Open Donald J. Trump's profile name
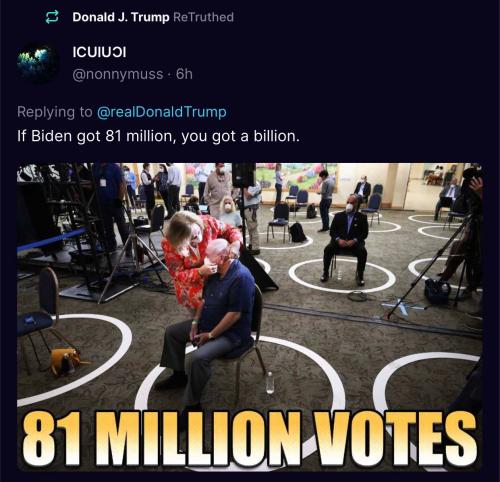Viewport: 500px width, 482px height. pyautogui.click(x=121, y=17)
